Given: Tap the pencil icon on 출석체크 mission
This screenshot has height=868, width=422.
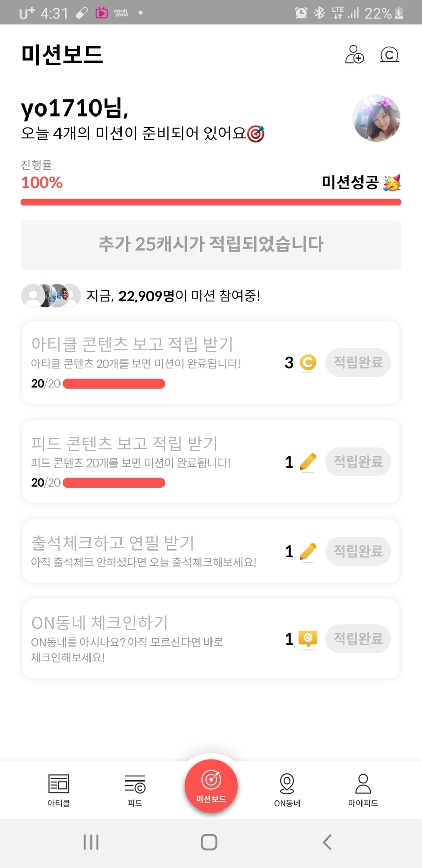Looking at the screenshot, I should [308, 551].
